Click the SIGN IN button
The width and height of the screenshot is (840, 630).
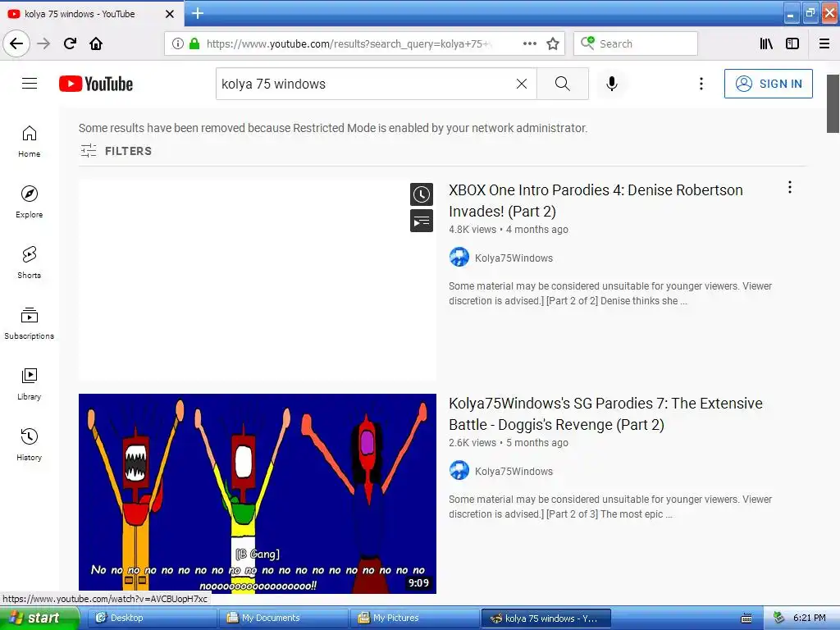tap(768, 84)
